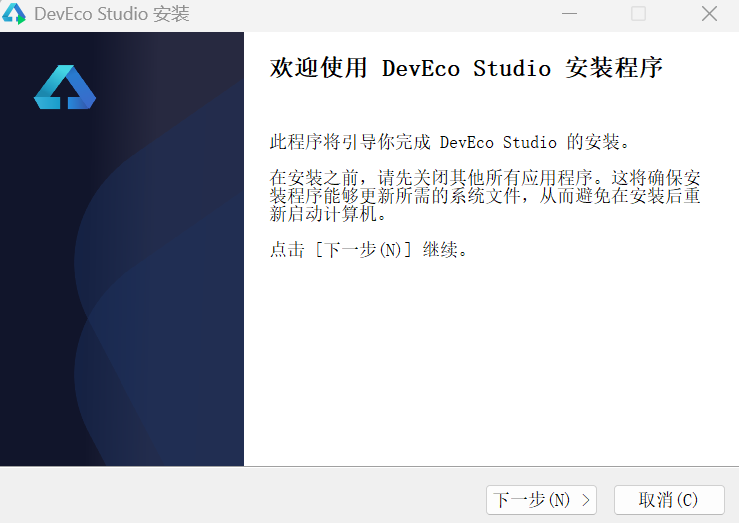Minimize the DevEco Studio installer window
739x523 pixels.
point(569,14)
